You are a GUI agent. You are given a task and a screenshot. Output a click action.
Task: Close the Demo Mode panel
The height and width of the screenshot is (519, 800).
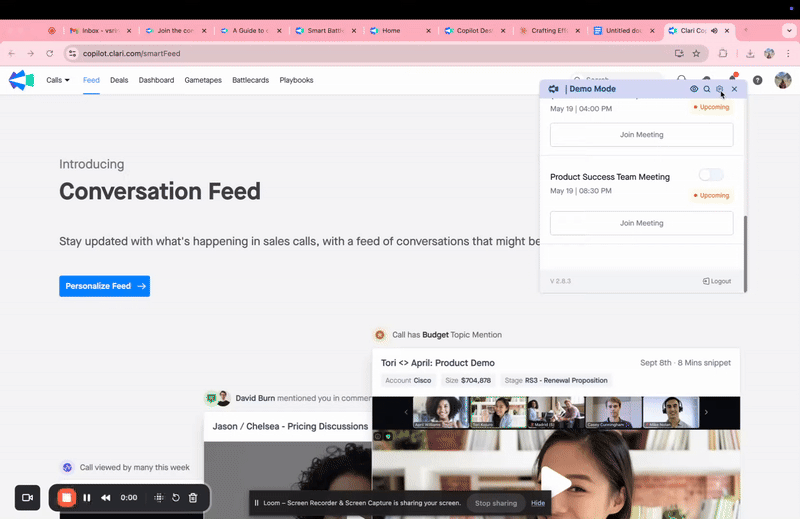(x=734, y=89)
